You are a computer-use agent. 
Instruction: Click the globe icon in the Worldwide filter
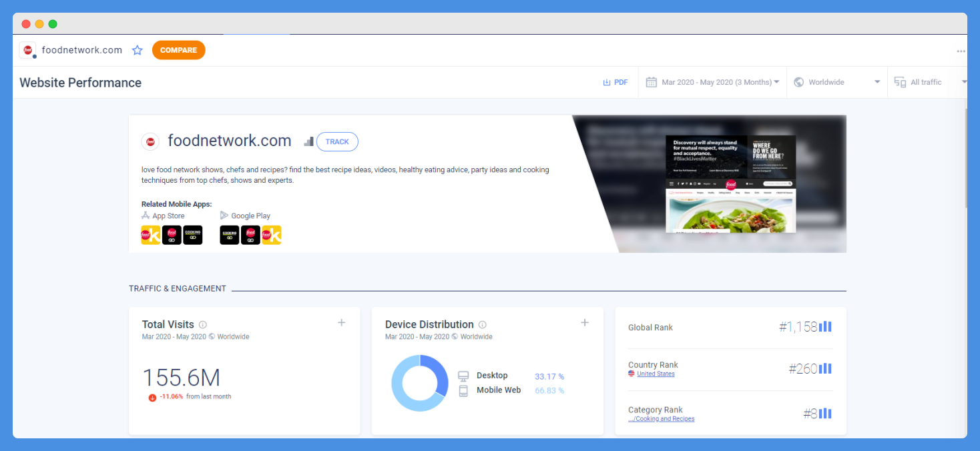click(x=798, y=82)
